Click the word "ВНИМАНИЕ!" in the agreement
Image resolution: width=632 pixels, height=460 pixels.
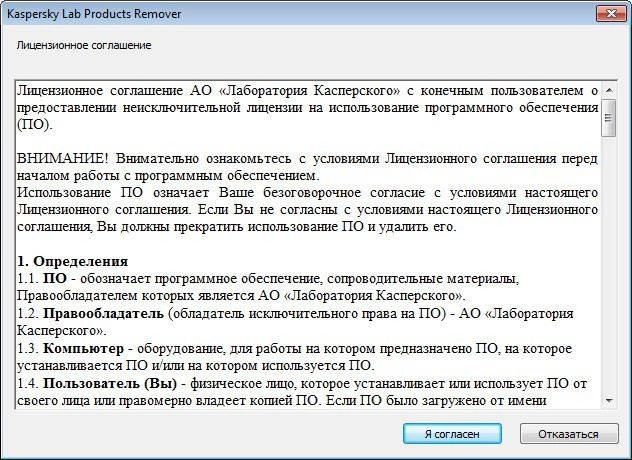tap(62, 158)
